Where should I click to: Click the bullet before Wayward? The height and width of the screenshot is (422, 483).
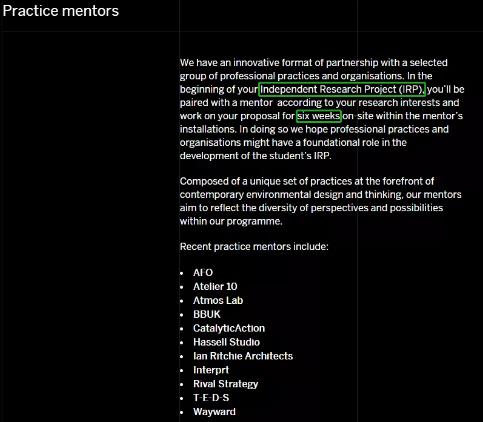(x=182, y=412)
